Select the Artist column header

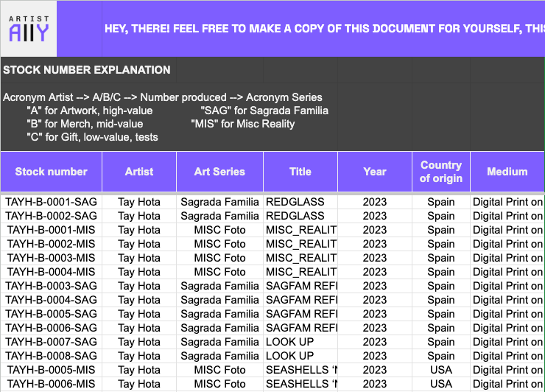click(139, 172)
